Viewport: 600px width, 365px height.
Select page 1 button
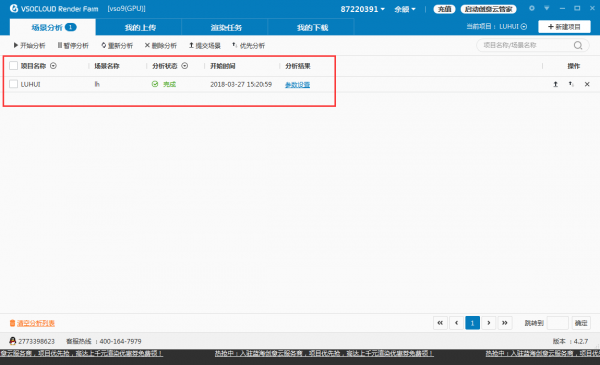tap(473, 323)
